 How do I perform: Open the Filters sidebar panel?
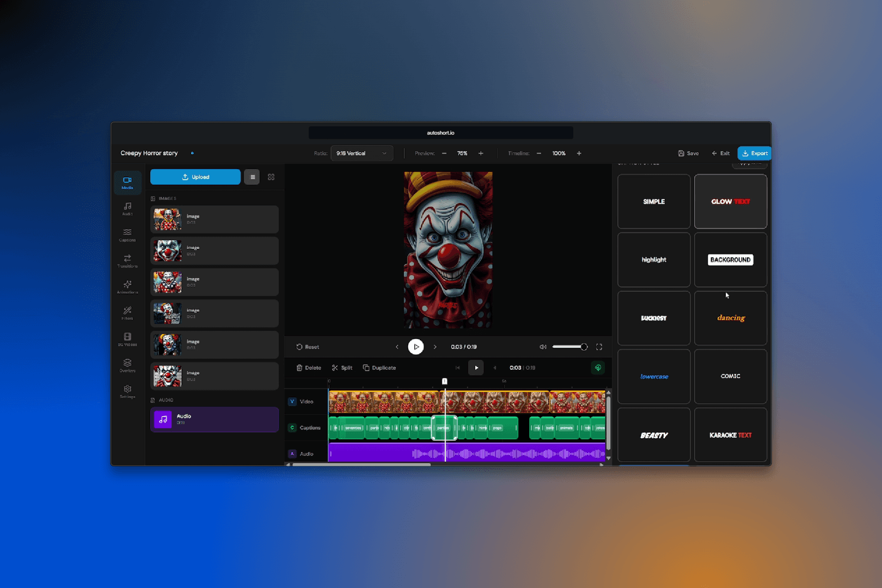click(x=127, y=313)
